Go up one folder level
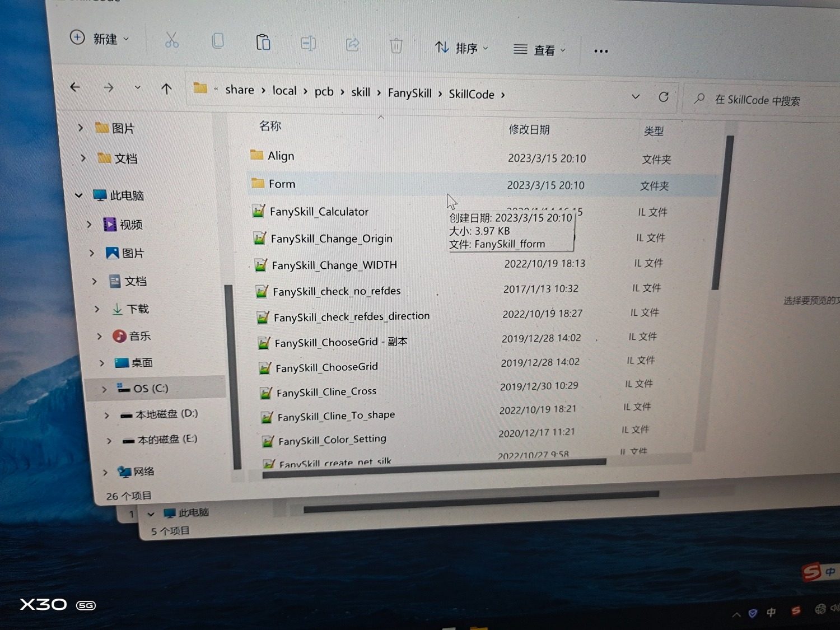This screenshot has width=840, height=630. click(x=166, y=88)
